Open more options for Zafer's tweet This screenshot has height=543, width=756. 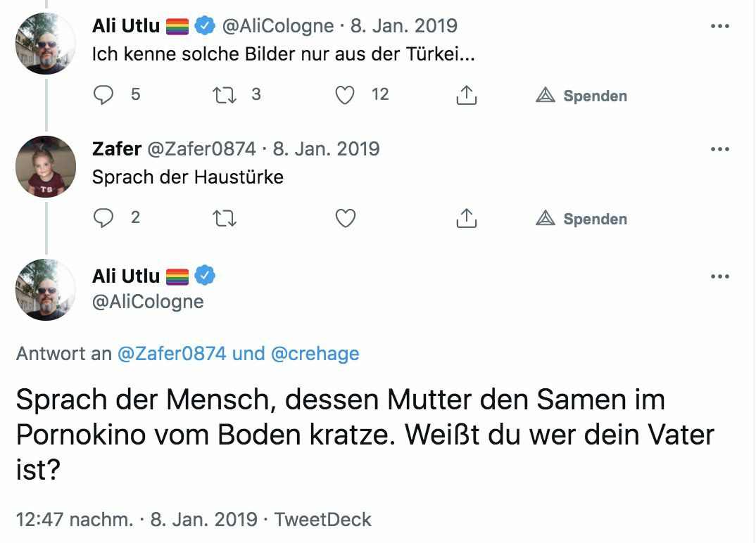pyautogui.click(x=719, y=149)
